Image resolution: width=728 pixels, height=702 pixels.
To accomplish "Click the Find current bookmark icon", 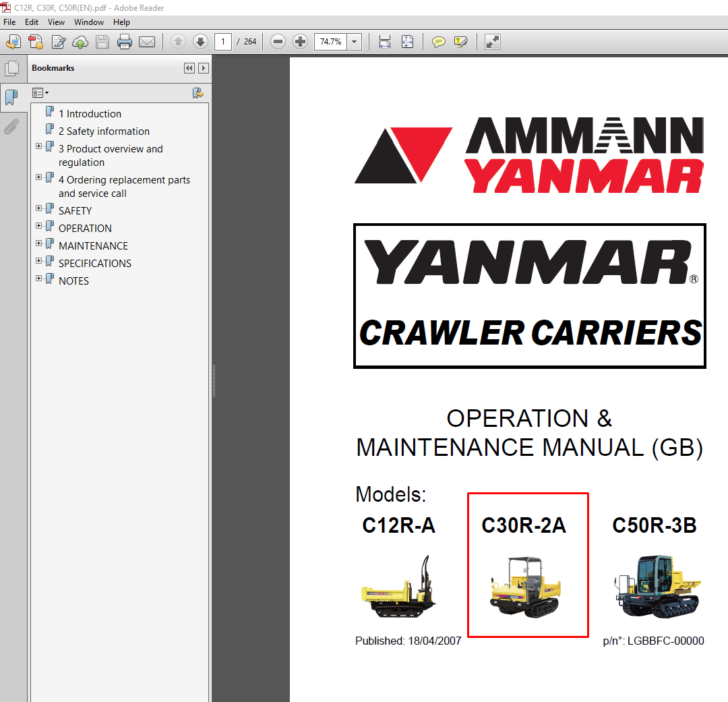I will [198, 93].
